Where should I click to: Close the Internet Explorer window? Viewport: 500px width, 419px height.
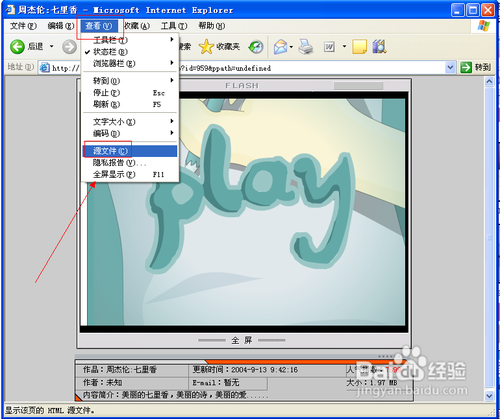(x=488, y=10)
